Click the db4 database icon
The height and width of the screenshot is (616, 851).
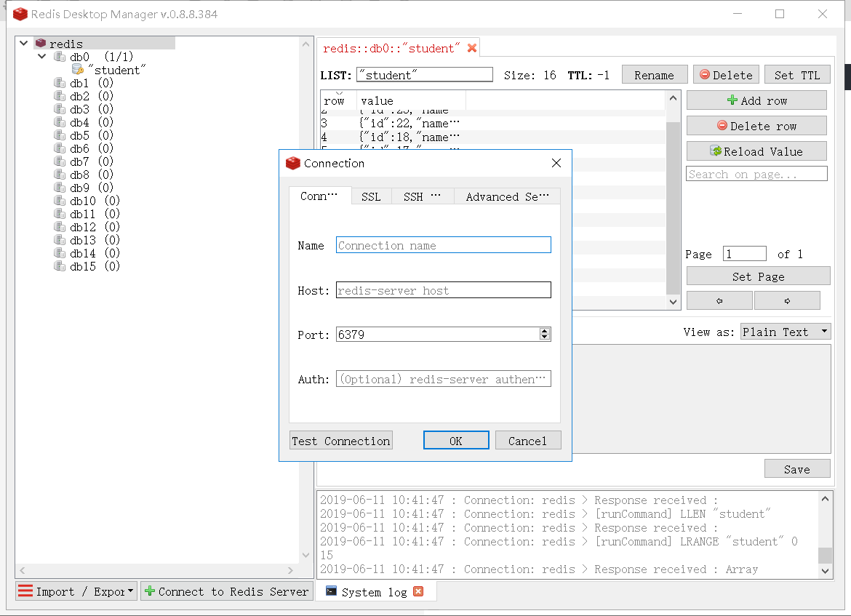[60, 122]
